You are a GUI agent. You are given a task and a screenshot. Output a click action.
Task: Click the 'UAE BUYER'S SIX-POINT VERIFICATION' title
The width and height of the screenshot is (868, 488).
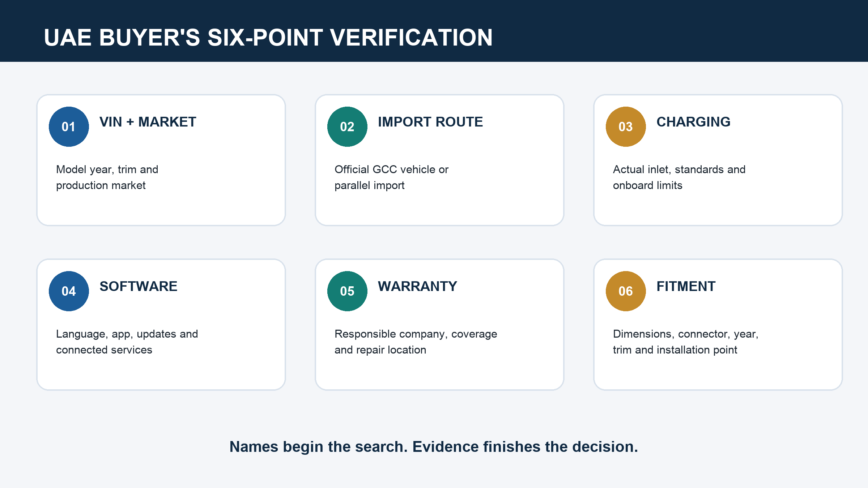click(268, 37)
